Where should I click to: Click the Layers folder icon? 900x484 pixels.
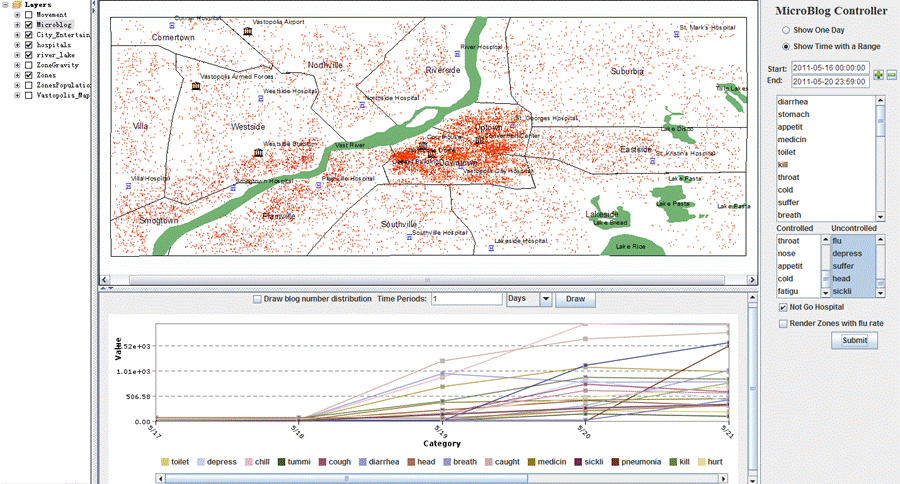pyautogui.click(x=17, y=5)
